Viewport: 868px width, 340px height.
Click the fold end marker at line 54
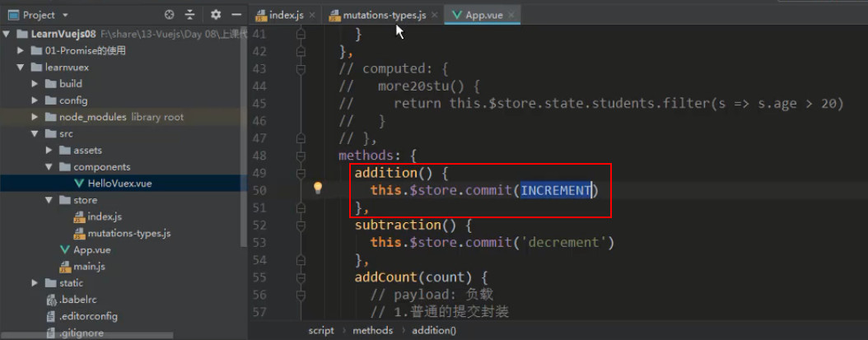click(301, 259)
